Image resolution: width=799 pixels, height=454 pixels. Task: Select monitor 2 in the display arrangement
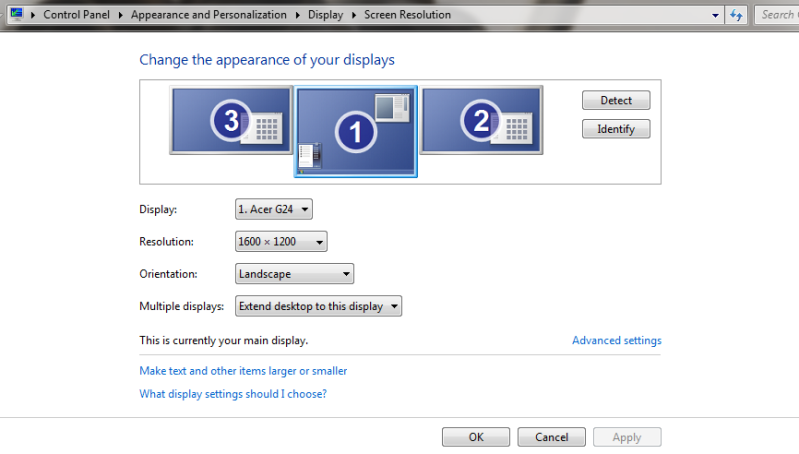(x=481, y=120)
